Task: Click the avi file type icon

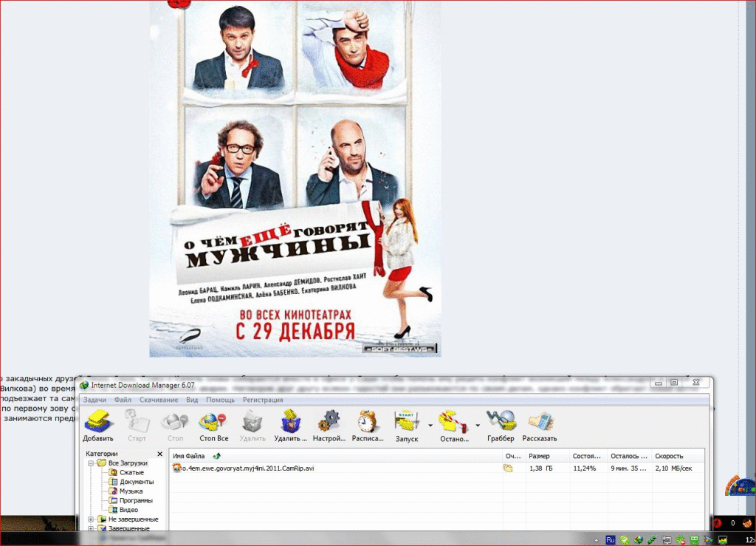Action: 177,468
